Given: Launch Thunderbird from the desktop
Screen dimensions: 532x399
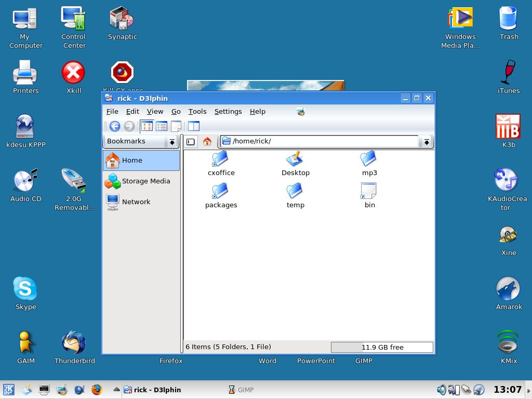Looking at the screenshot, I should (x=74, y=348).
